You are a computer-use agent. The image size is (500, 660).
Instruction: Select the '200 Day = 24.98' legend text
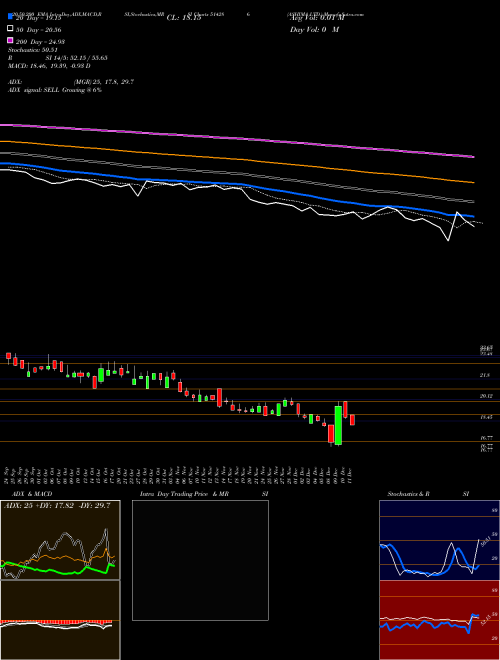pos(40,42)
